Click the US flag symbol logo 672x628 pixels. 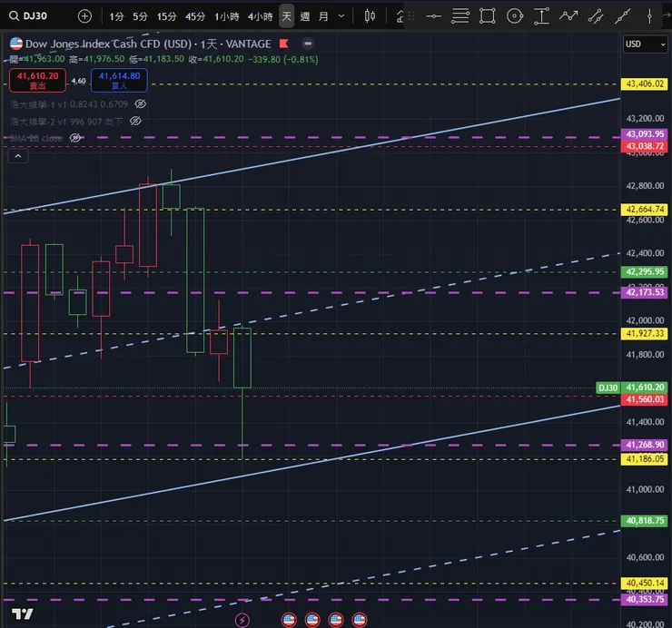[15, 44]
